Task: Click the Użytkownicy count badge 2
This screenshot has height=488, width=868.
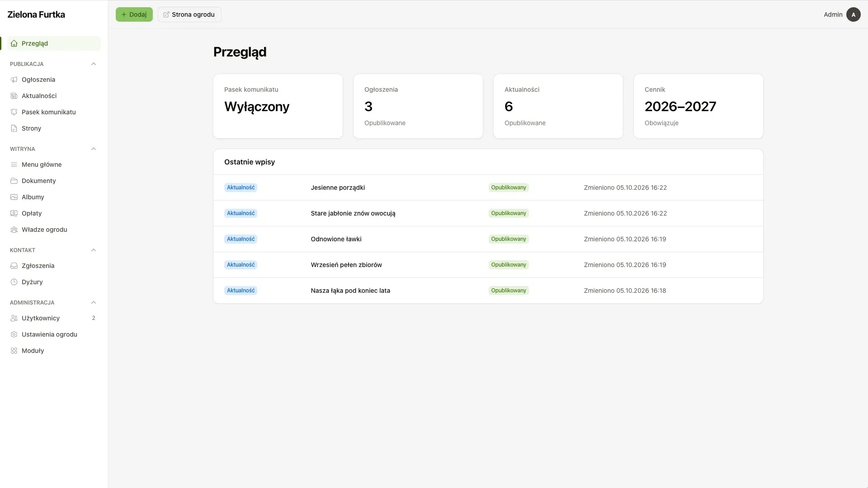Action: [x=94, y=318]
